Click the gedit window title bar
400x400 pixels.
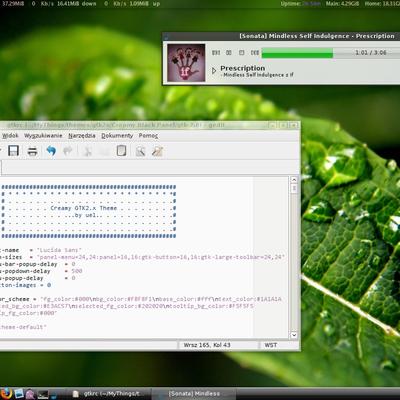click(x=150, y=125)
